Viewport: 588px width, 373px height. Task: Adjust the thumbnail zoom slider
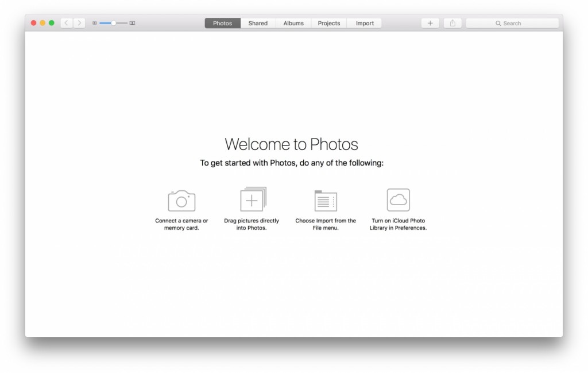click(113, 23)
